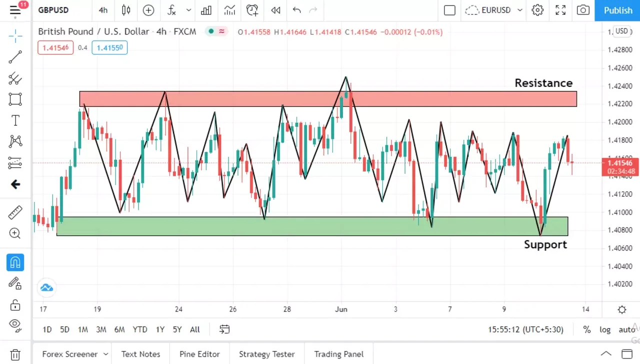Click the Publish button

(x=618, y=10)
